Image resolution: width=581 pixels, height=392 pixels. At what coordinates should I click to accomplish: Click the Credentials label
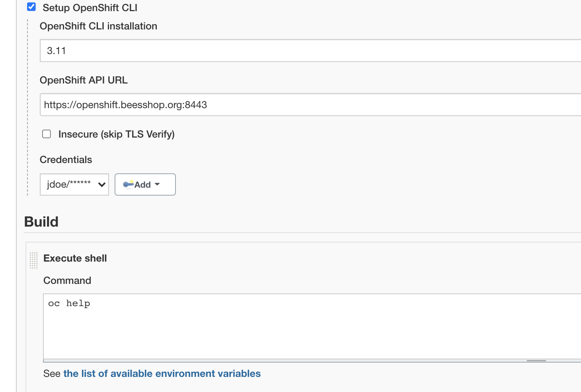tap(66, 159)
